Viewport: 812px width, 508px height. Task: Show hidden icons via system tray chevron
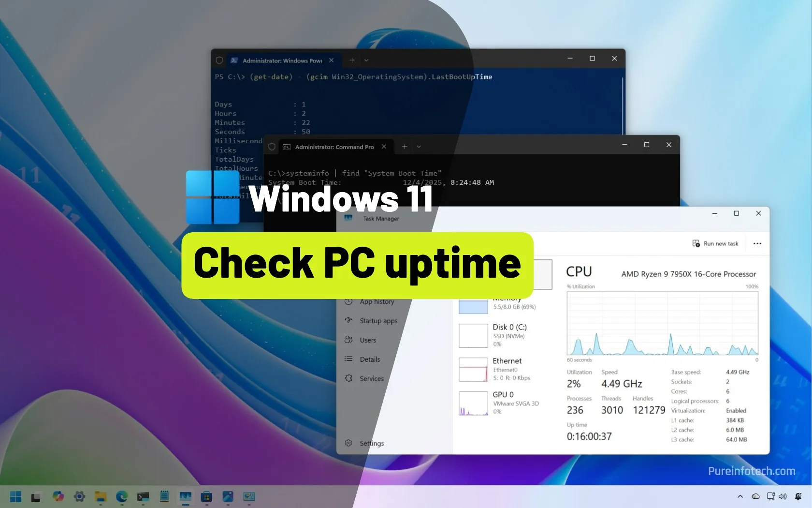click(x=740, y=496)
